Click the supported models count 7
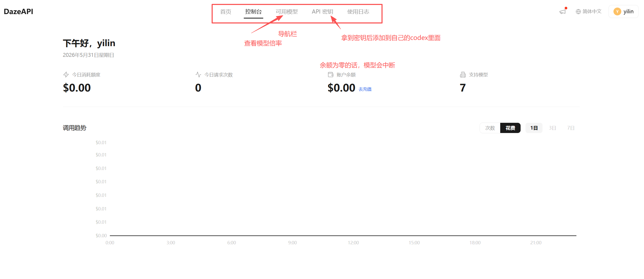Viewport: 644px width, 279px height. click(x=463, y=88)
